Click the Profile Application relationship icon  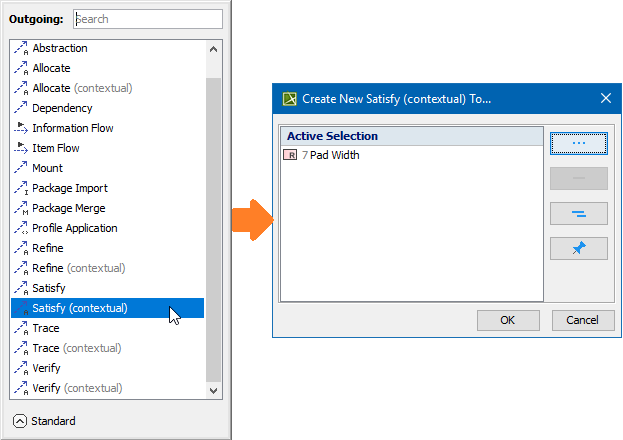(21, 228)
